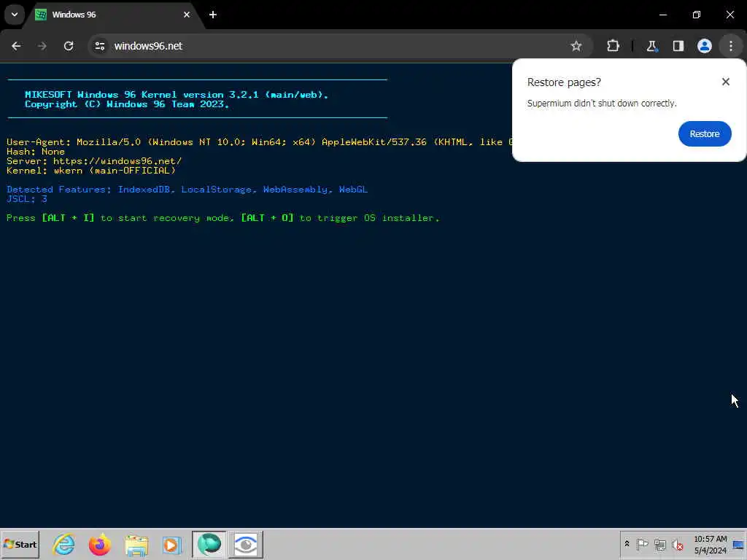Minimize the browser window
The image size is (747, 560).
point(662,15)
